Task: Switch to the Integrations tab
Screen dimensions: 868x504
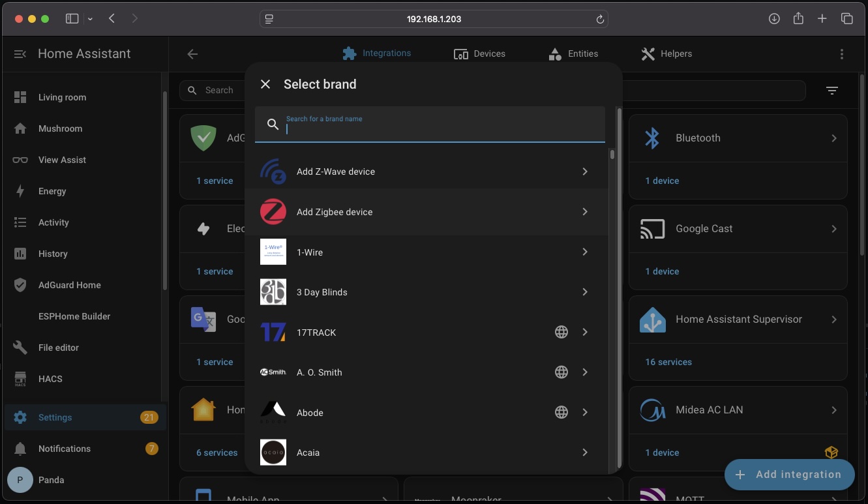Action: click(x=376, y=53)
